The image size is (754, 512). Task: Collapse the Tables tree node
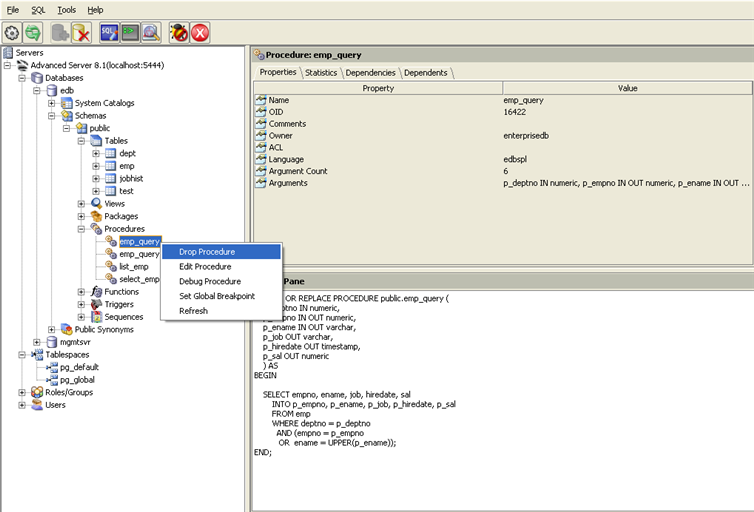click(x=82, y=141)
